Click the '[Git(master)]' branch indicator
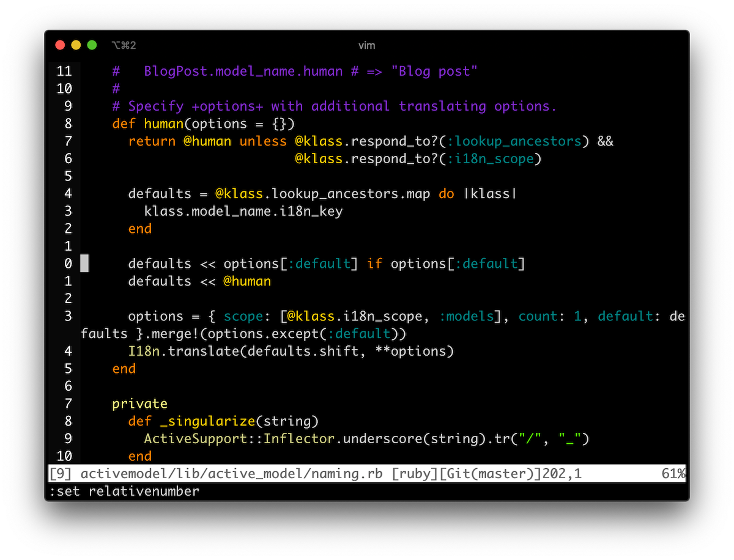 pos(490,474)
